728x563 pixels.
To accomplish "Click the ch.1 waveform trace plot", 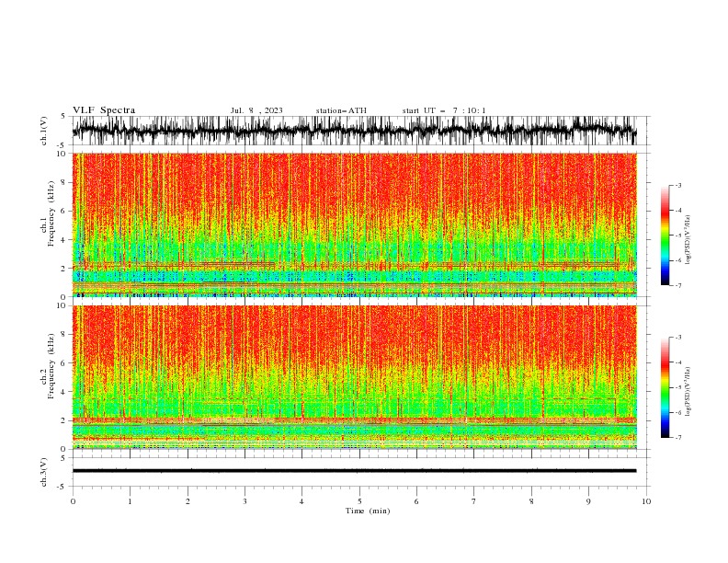I will pyautogui.click(x=355, y=131).
